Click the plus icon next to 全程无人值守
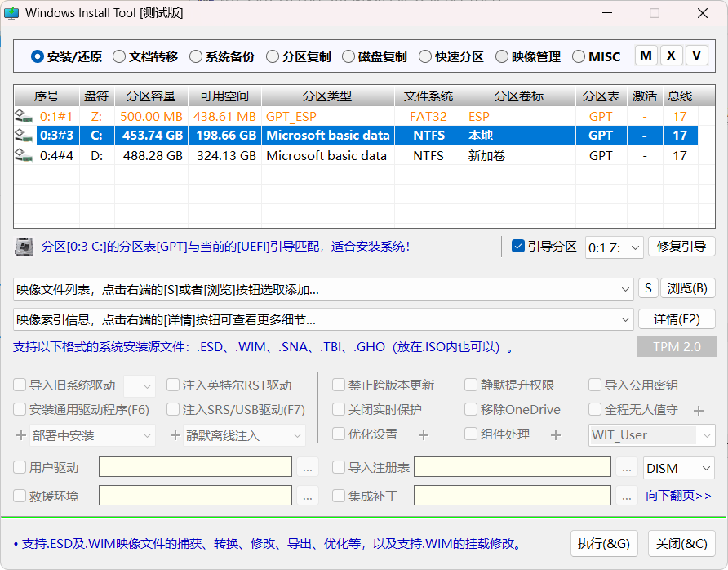 tap(699, 411)
